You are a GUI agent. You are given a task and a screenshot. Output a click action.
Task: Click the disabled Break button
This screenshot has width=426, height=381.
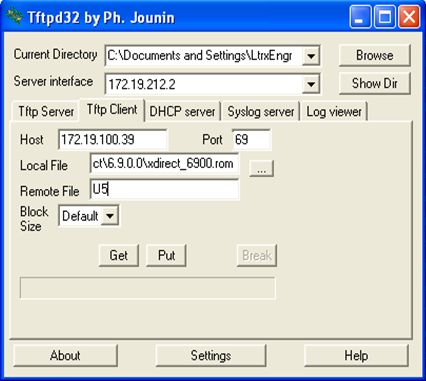[257, 255]
